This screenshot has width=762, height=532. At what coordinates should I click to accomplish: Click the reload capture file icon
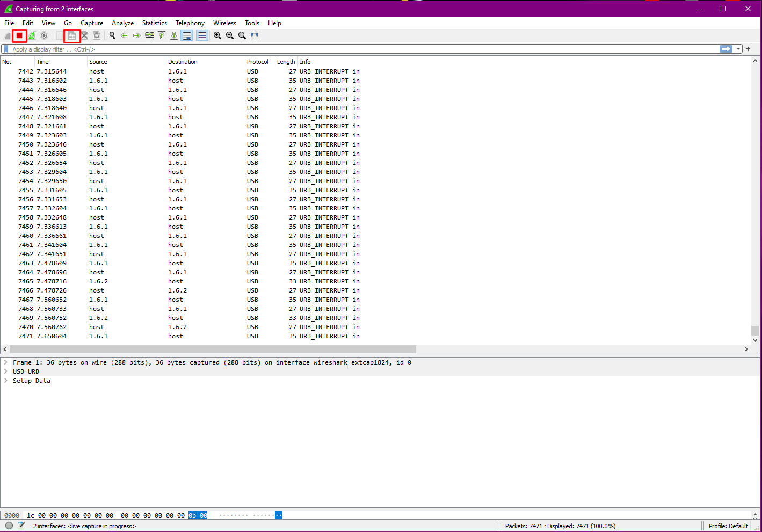coord(97,35)
